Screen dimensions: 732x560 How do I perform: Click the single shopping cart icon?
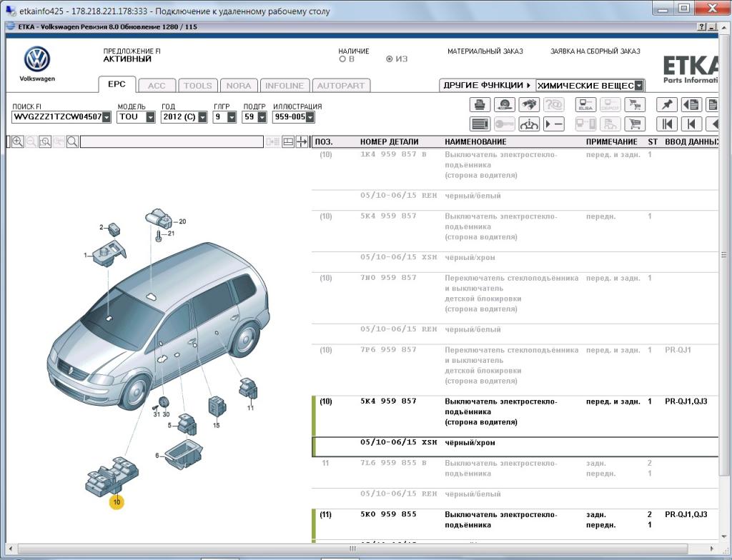click(635, 124)
